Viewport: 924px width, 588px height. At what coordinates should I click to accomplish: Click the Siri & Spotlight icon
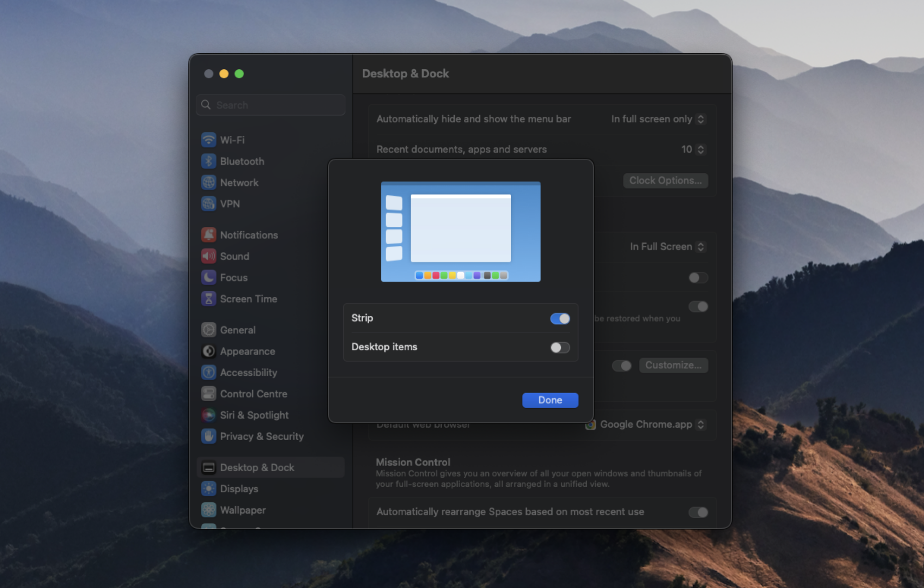click(208, 415)
